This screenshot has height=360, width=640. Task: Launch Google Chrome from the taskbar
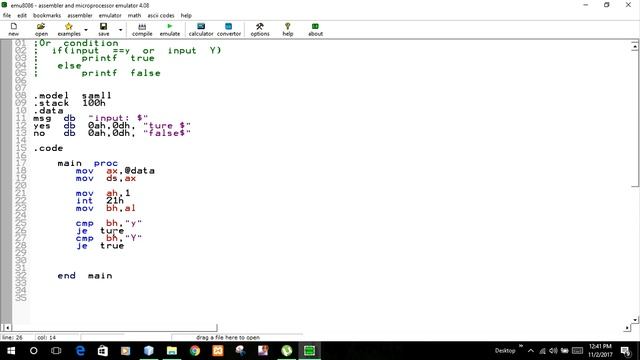point(195,351)
